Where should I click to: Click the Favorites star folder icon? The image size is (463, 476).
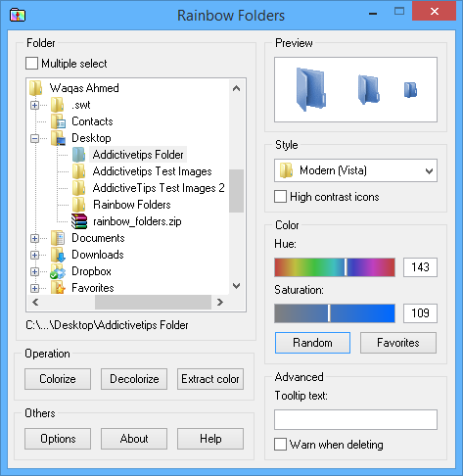[x=58, y=288]
